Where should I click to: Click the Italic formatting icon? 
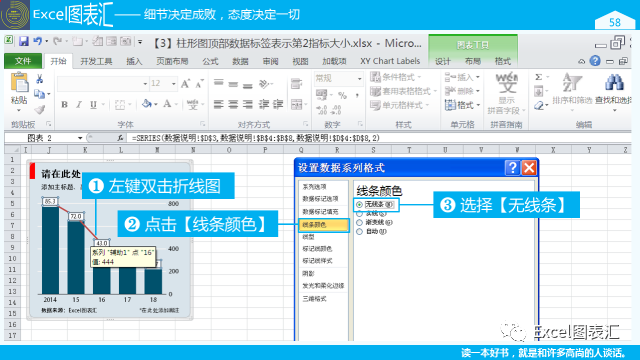(79, 105)
